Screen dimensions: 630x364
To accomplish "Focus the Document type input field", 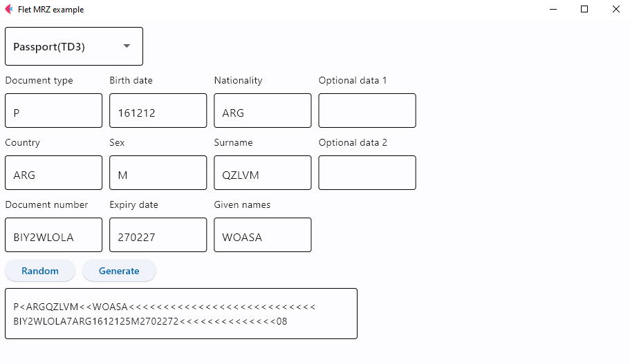I will coord(53,111).
